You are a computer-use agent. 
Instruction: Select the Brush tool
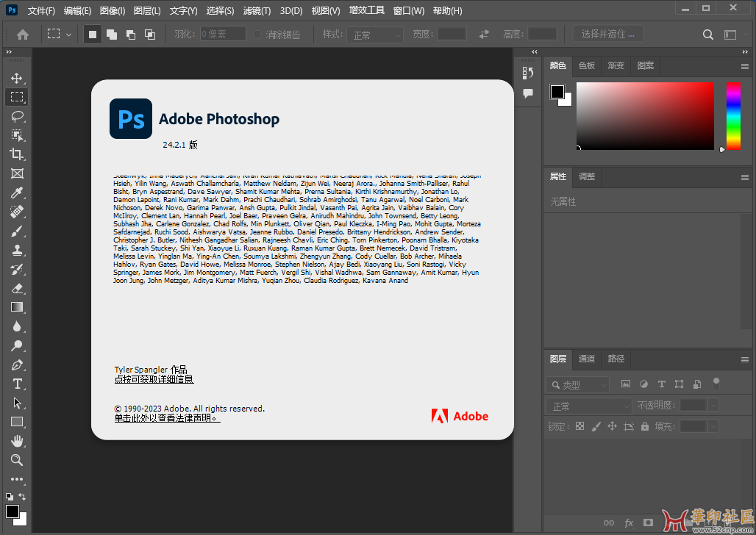pos(17,231)
